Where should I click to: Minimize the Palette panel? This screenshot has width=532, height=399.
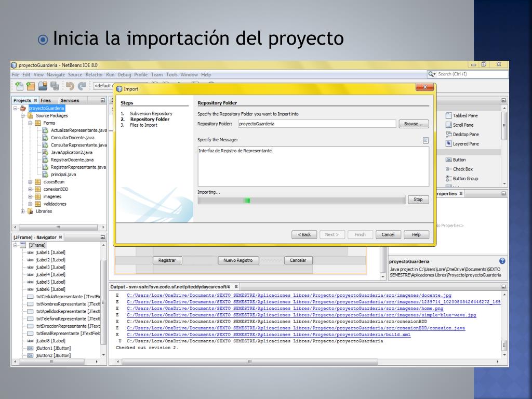[x=503, y=100]
